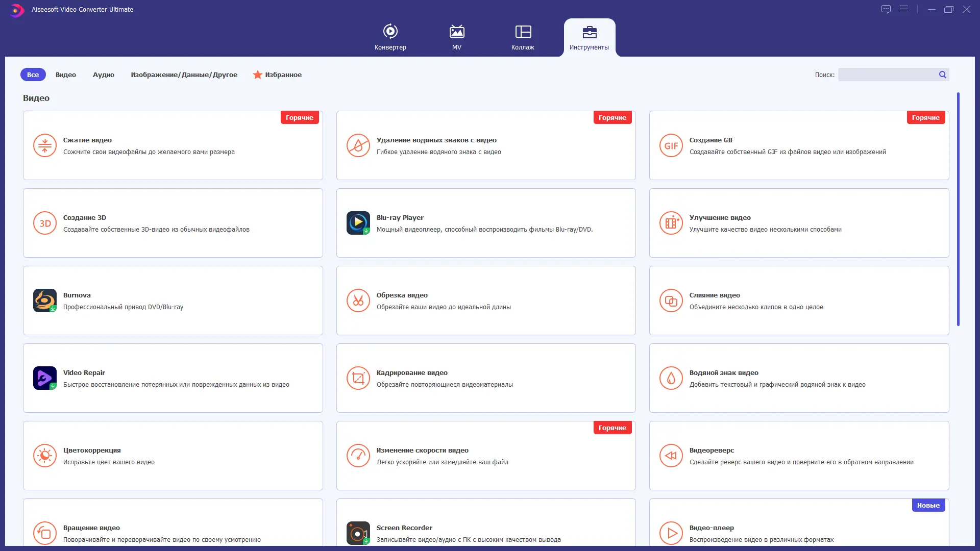Show the Избранное favorites filter
Image resolution: width=980 pixels, height=551 pixels.
click(x=278, y=74)
